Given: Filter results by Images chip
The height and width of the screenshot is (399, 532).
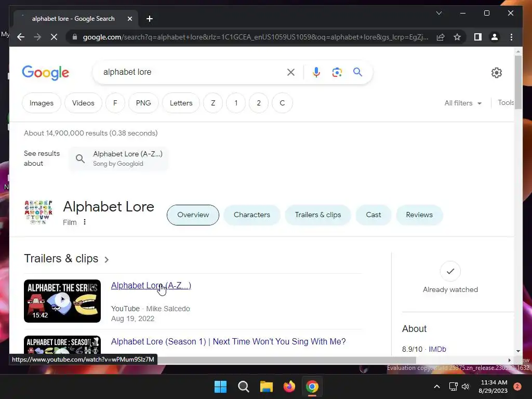Looking at the screenshot, I should [42, 103].
